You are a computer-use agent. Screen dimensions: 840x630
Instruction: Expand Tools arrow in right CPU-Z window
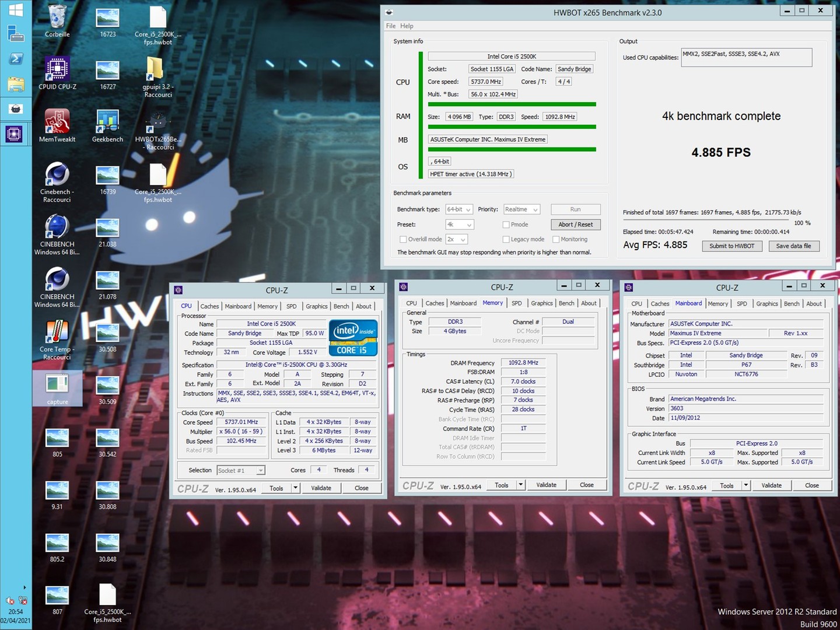745,485
